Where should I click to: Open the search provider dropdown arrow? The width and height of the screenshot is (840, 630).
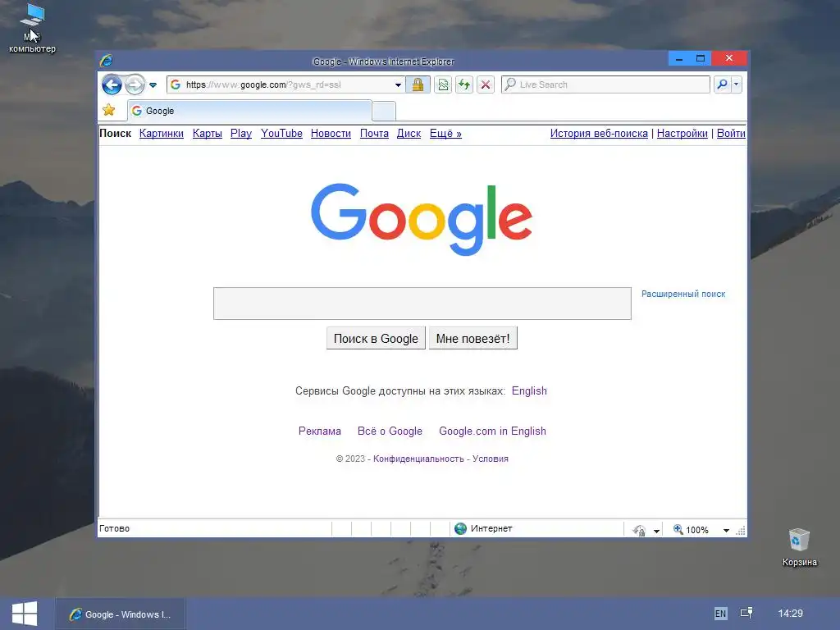[736, 84]
